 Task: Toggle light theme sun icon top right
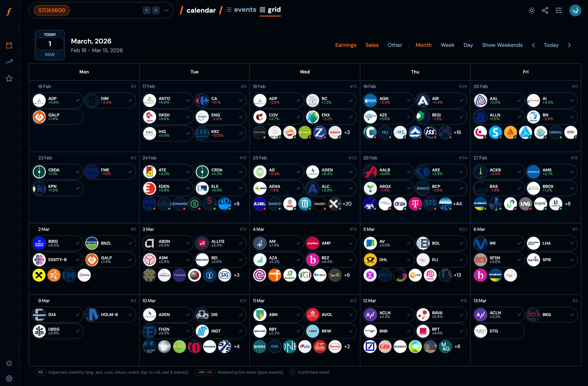[x=531, y=10]
